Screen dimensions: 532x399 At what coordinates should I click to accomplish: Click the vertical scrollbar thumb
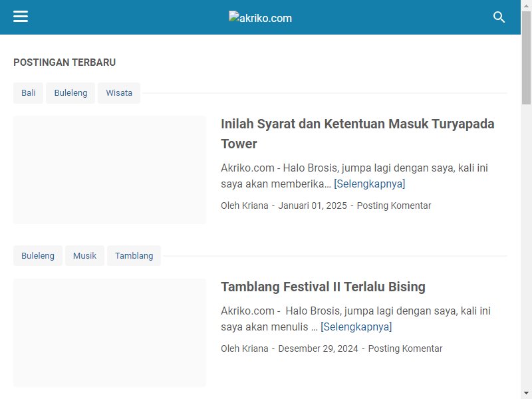pyautogui.click(x=526, y=58)
